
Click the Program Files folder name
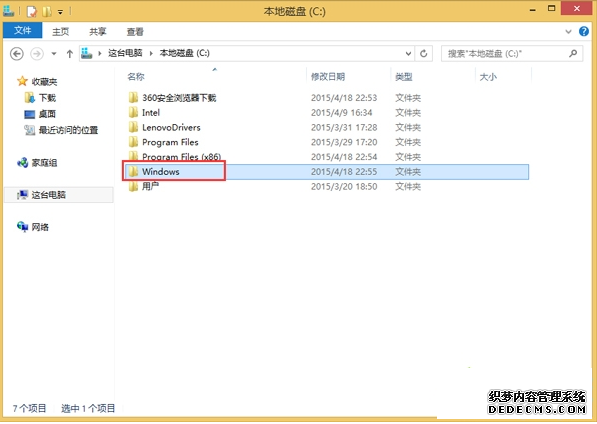pos(170,142)
